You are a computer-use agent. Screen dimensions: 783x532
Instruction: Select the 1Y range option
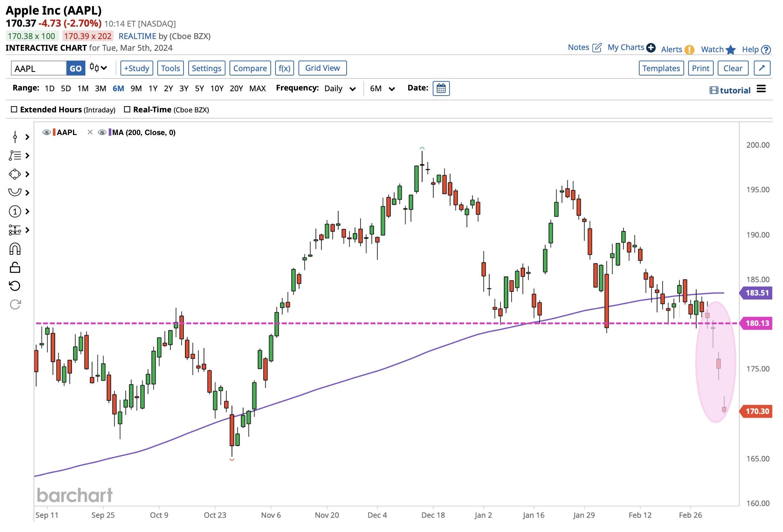click(x=153, y=88)
